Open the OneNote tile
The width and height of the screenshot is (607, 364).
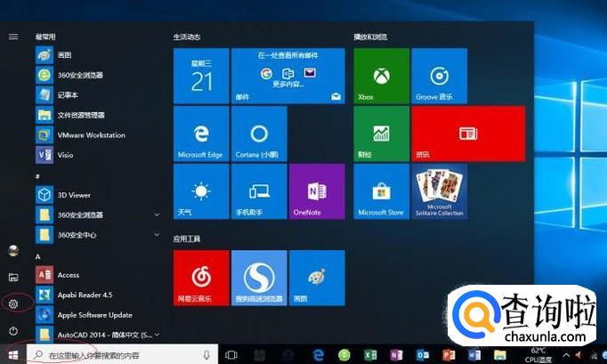click(316, 191)
